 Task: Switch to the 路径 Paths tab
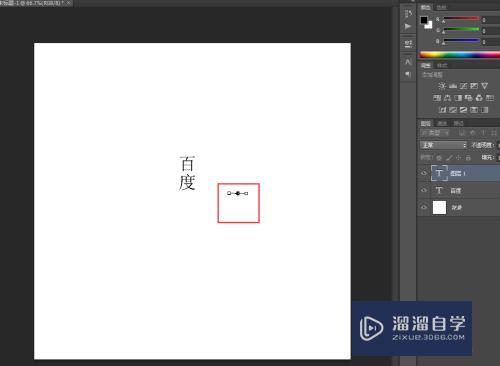click(x=459, y=123)
